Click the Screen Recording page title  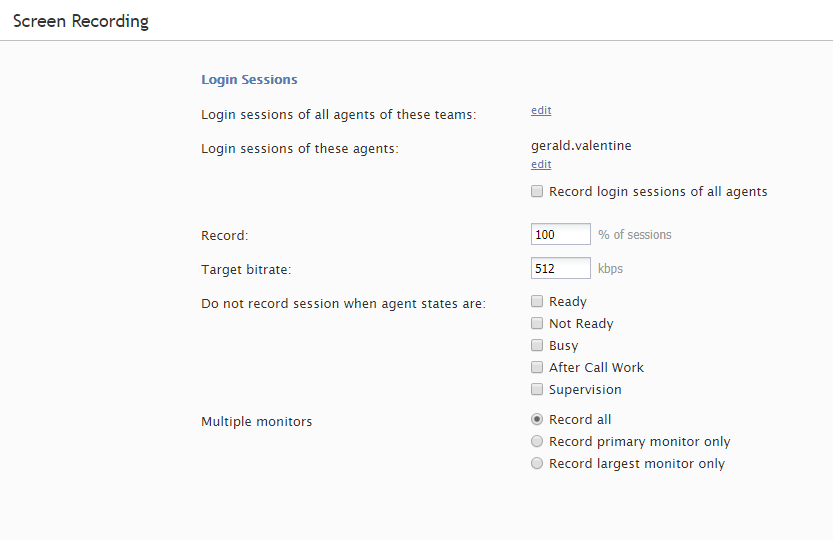(x=81, y=21)
